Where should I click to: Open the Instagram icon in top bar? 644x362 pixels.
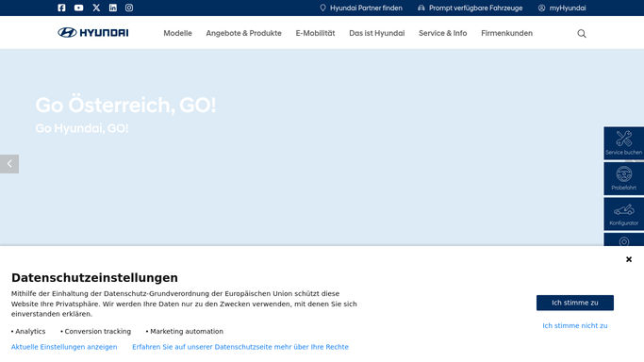coord(129,8)
